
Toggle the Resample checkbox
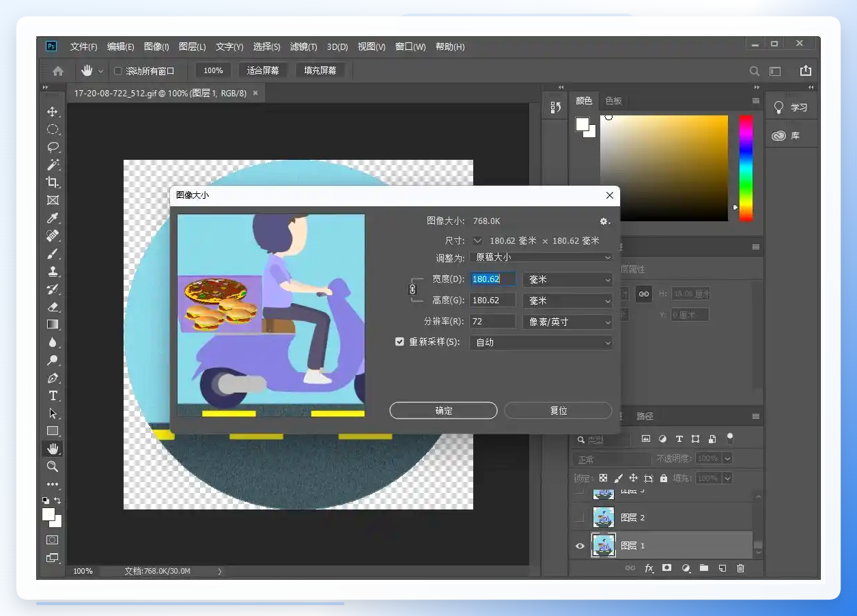pyautogui.click(x=400, y=341)
